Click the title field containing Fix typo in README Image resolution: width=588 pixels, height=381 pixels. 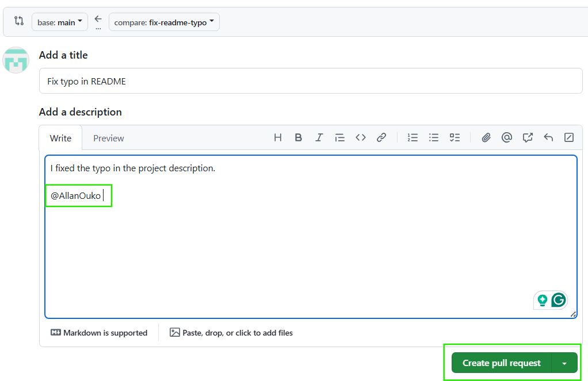click(311, 81)
